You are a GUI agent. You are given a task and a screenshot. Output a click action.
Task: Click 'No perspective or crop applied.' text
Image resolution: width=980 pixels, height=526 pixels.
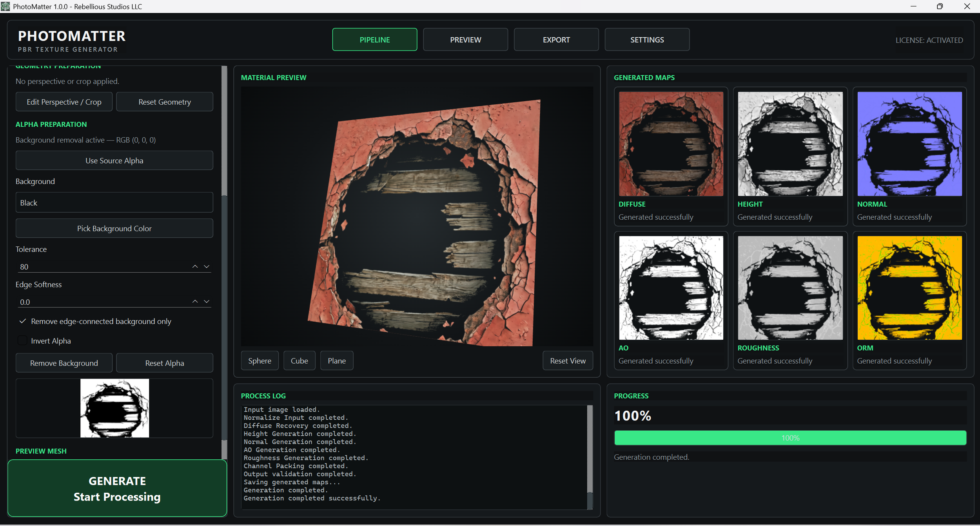67,81
